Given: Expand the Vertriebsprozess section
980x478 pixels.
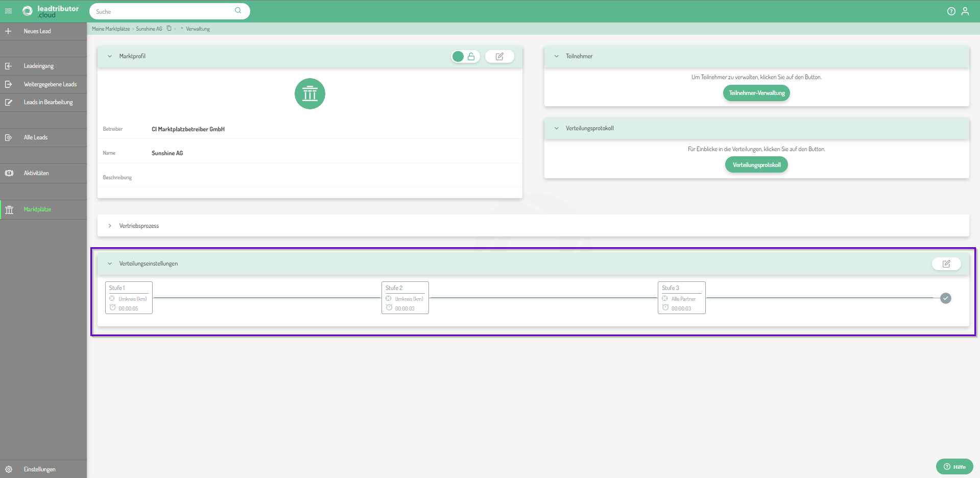Looking at the screenshot, I should 110,226.
